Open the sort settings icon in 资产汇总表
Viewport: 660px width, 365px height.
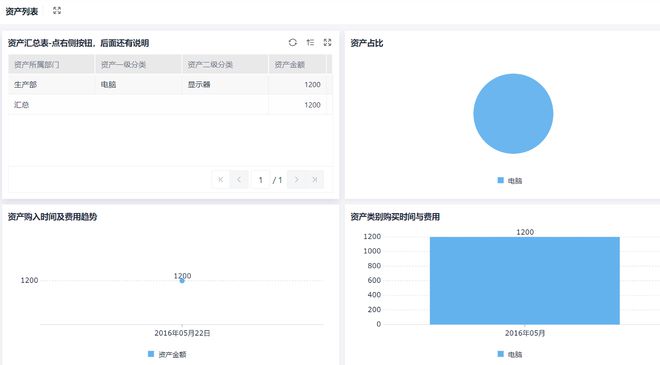(310, 42)
